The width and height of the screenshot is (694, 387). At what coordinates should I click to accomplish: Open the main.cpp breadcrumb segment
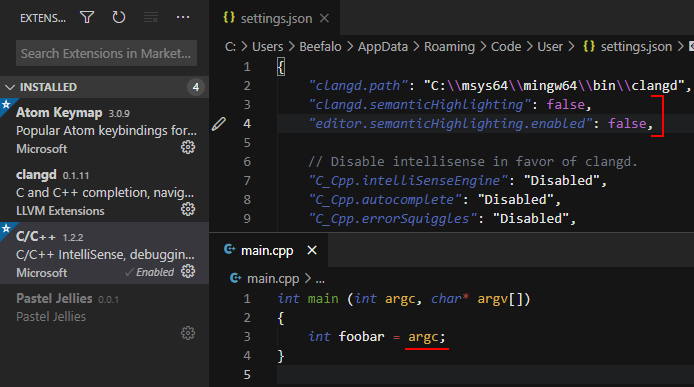(x=273, y=279)
